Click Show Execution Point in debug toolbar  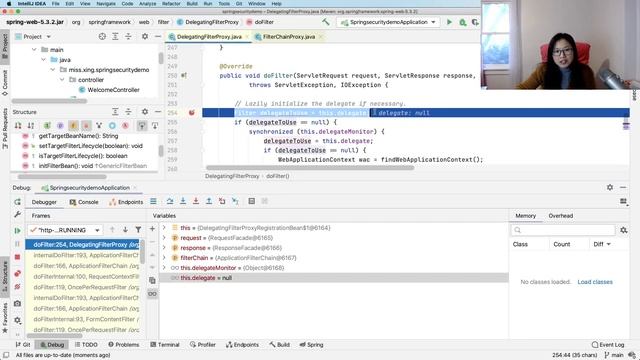click(153, 201)
